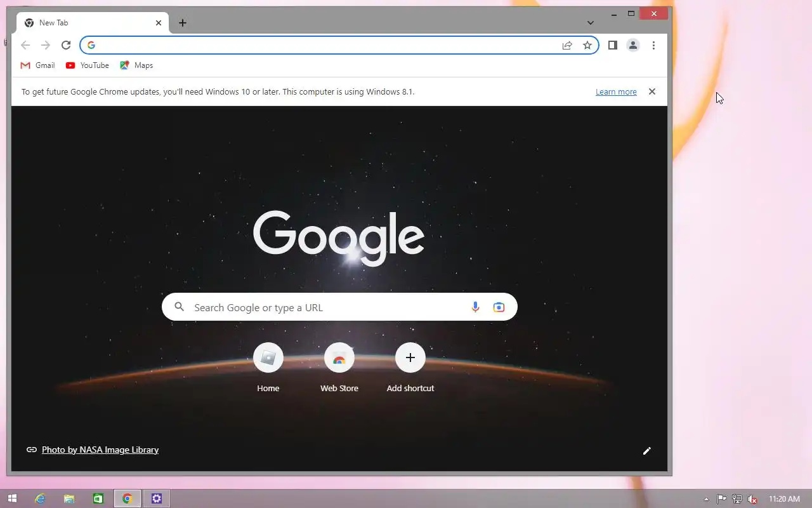Screen dimensions: 812x508
Task: Search by image with Google Lens icon
Action: pyautogui.click(x=499, y=307)
